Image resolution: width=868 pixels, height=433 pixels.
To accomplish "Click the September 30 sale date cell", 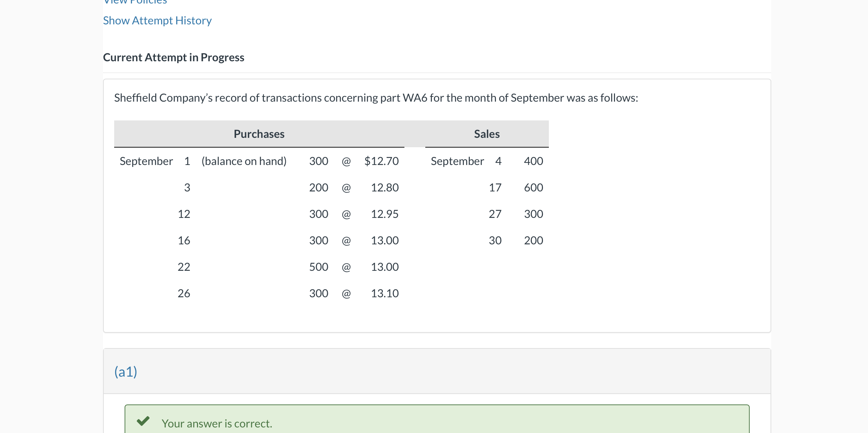I will tap(495, 241).
